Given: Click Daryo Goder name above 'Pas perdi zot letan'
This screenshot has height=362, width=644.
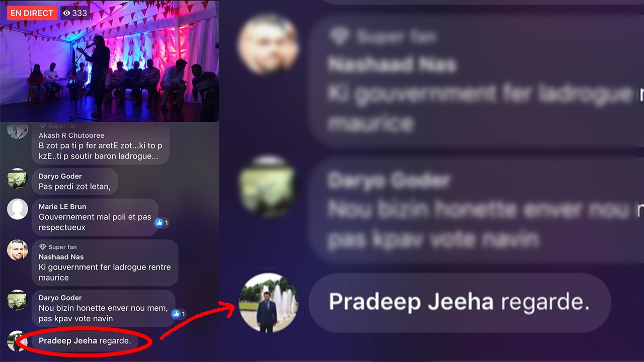Looking at the screenshot, I should click(x=60, y=176).
